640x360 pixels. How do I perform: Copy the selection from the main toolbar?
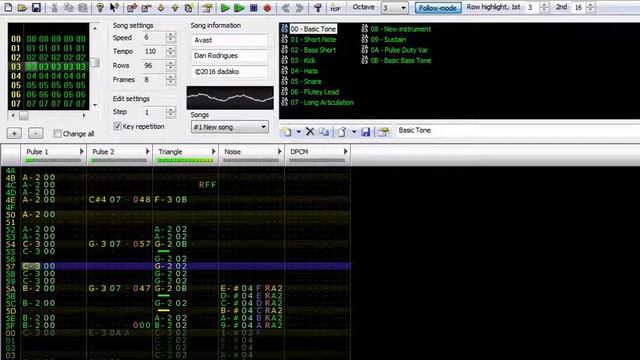(x=69, y=7)
